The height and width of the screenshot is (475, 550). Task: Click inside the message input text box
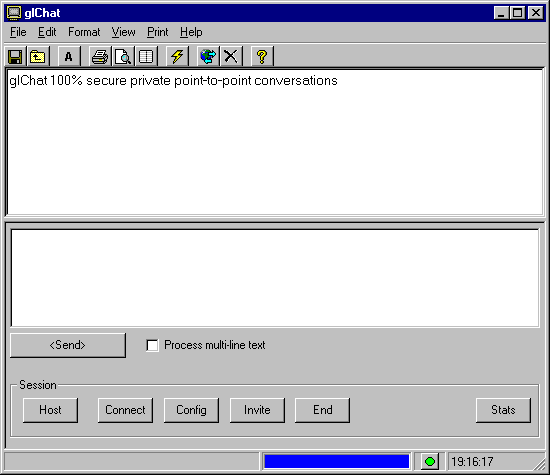click(x=275, y=278)
